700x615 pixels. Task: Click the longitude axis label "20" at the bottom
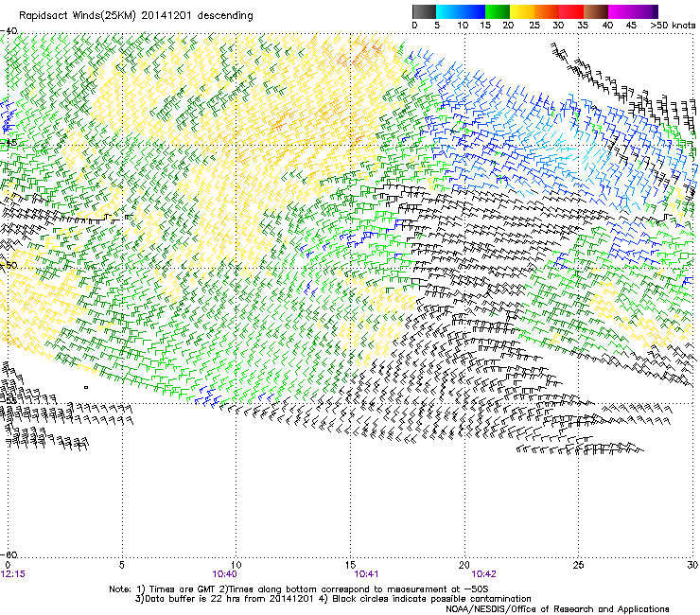coord(464,565)
